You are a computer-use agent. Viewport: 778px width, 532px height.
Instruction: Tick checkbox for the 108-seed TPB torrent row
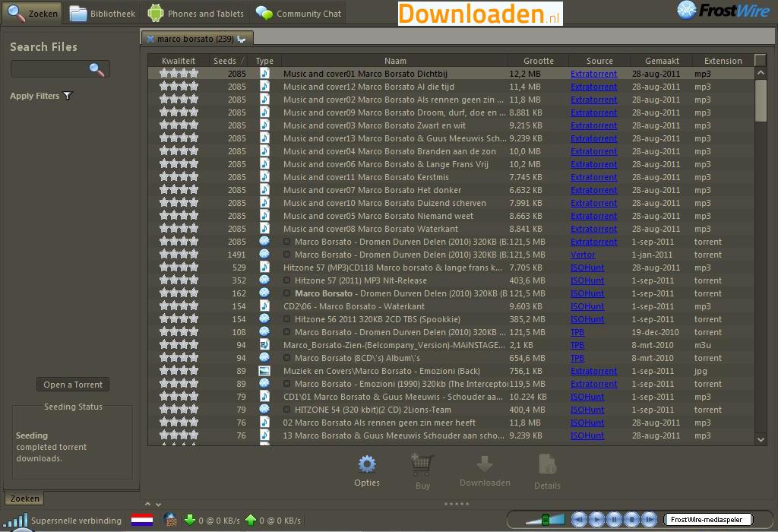coord(286,332)
